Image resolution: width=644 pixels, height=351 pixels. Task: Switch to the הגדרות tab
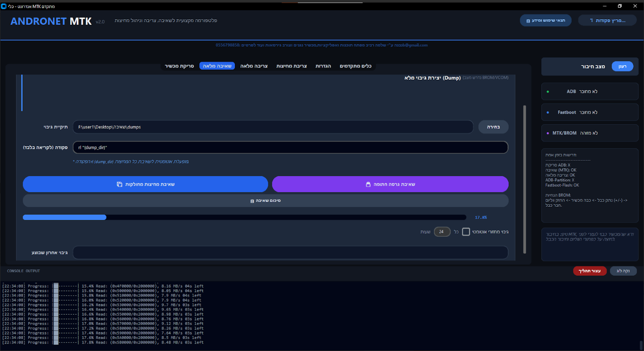(x=323, y=66)
